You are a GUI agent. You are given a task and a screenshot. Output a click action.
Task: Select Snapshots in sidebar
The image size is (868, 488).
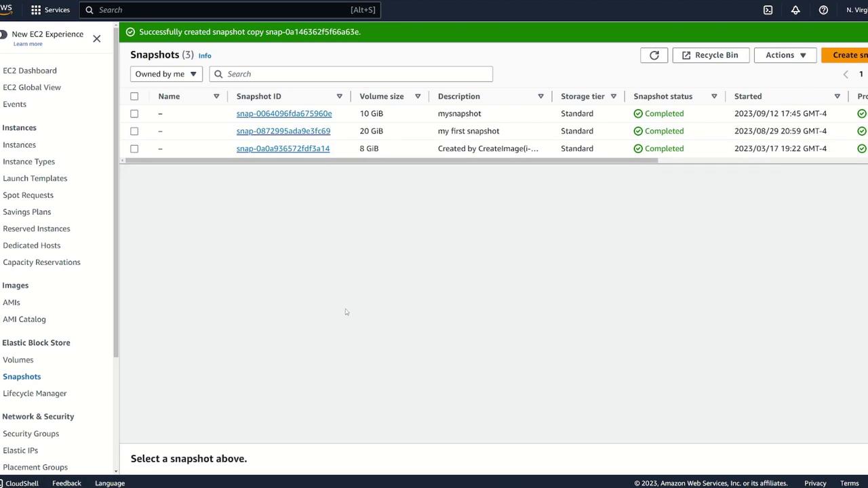[x=22, y=377]
